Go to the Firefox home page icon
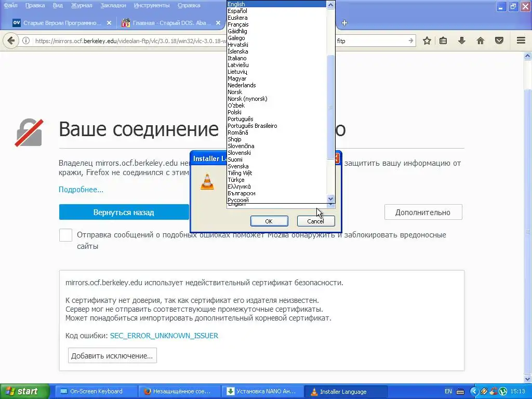The width and height of the screenshot is (532, 399). tap(481, 41)
